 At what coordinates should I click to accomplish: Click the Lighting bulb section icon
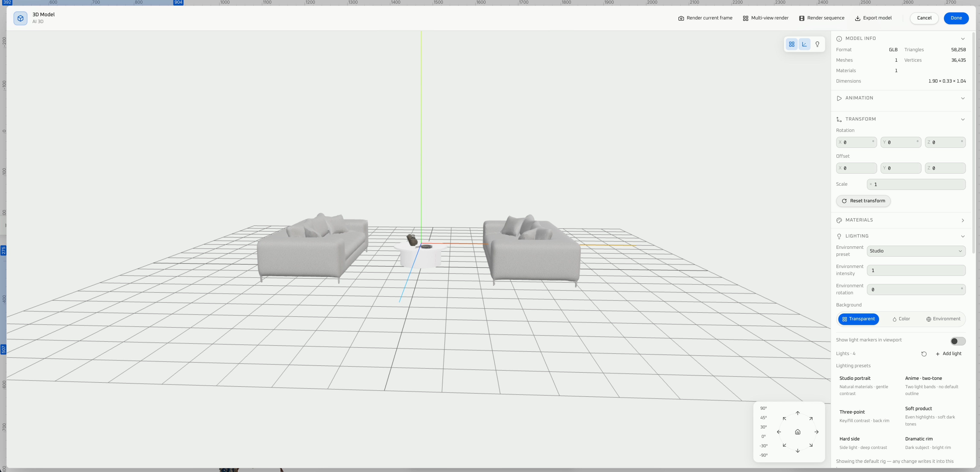839,236
